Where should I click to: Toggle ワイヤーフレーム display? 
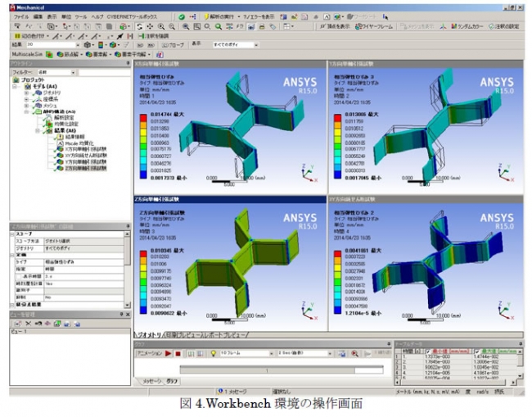[374, 26]
